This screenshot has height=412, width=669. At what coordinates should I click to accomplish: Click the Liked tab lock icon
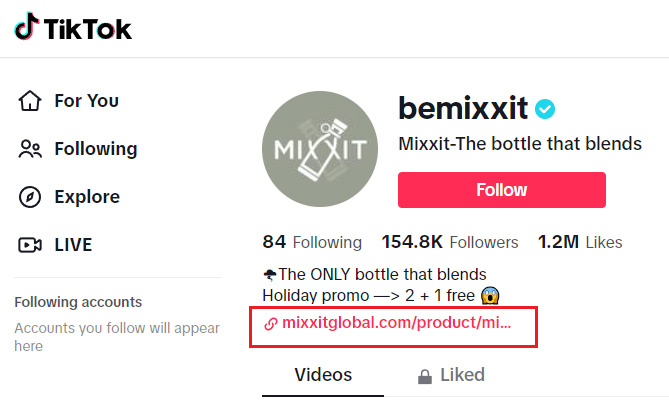coord(423,376)
